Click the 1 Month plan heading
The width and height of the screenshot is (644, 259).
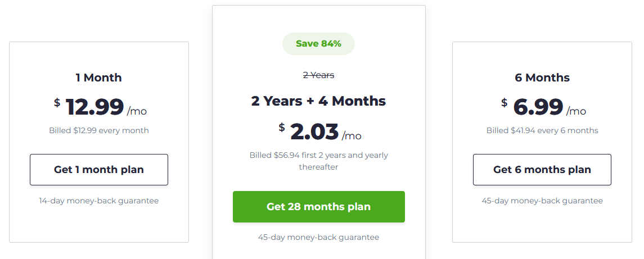(x=98, y=78)
